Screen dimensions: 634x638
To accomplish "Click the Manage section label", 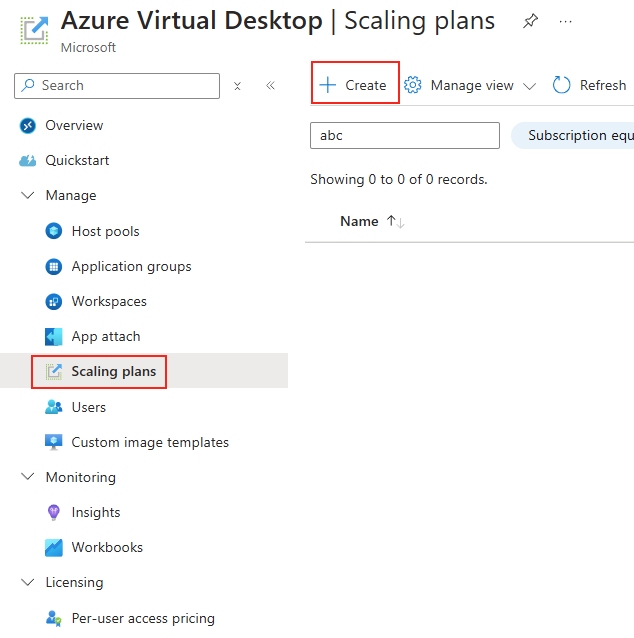I will pyautogui.click(x=71, y=196).
